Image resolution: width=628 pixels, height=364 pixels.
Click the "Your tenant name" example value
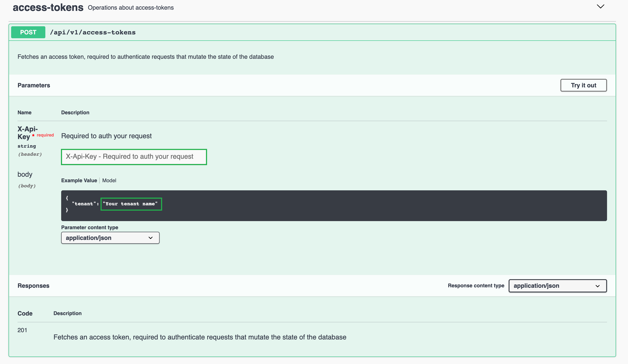pyautogui.click(x=130, y=204)
